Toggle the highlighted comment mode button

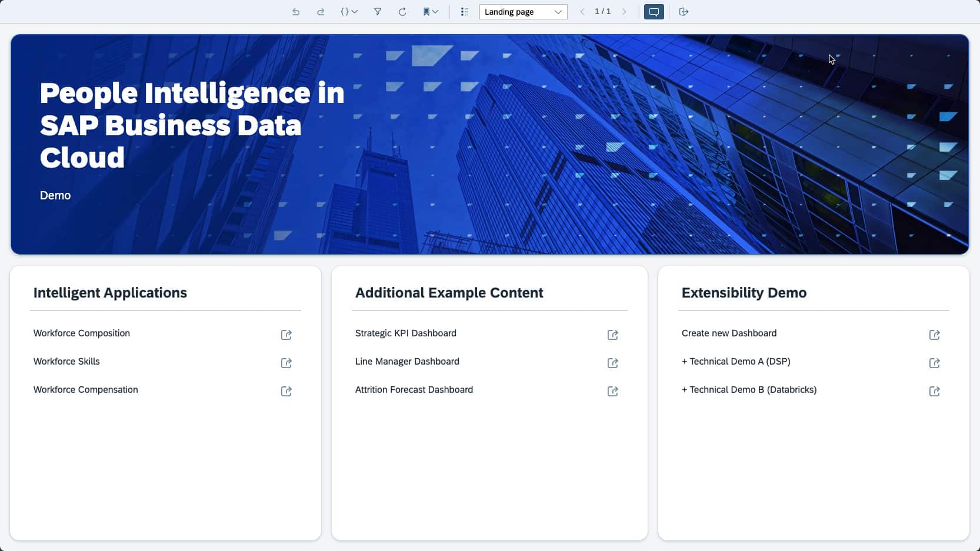(654, 12)
